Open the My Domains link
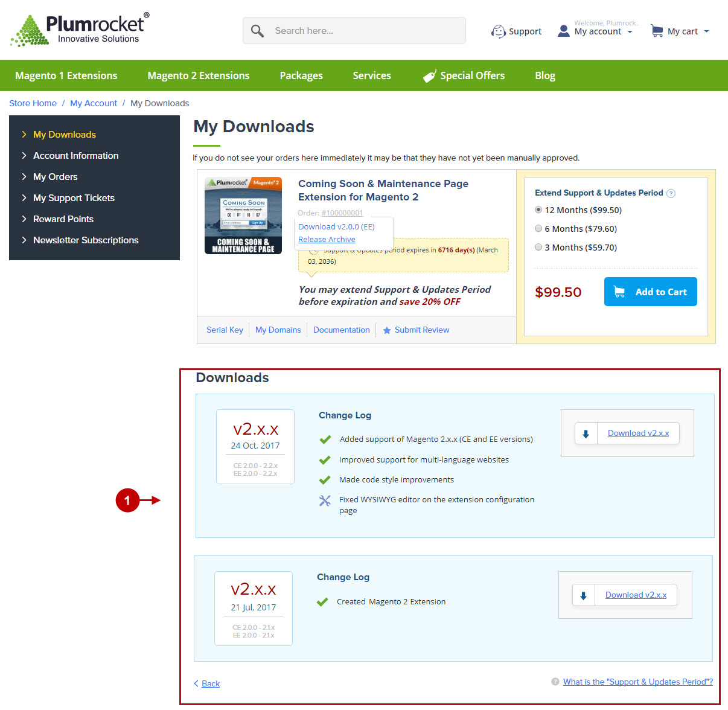This screenshot has width=728, height=710. [278, 330]
